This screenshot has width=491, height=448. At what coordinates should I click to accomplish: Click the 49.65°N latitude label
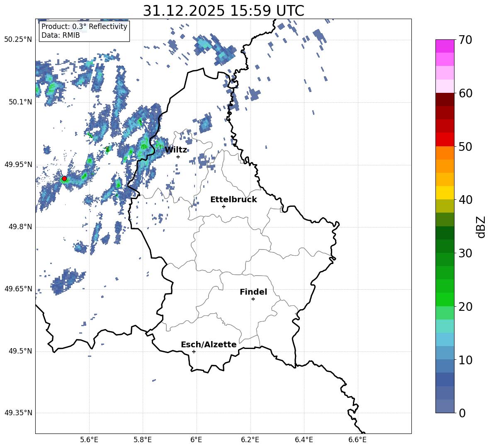[18, 288]
